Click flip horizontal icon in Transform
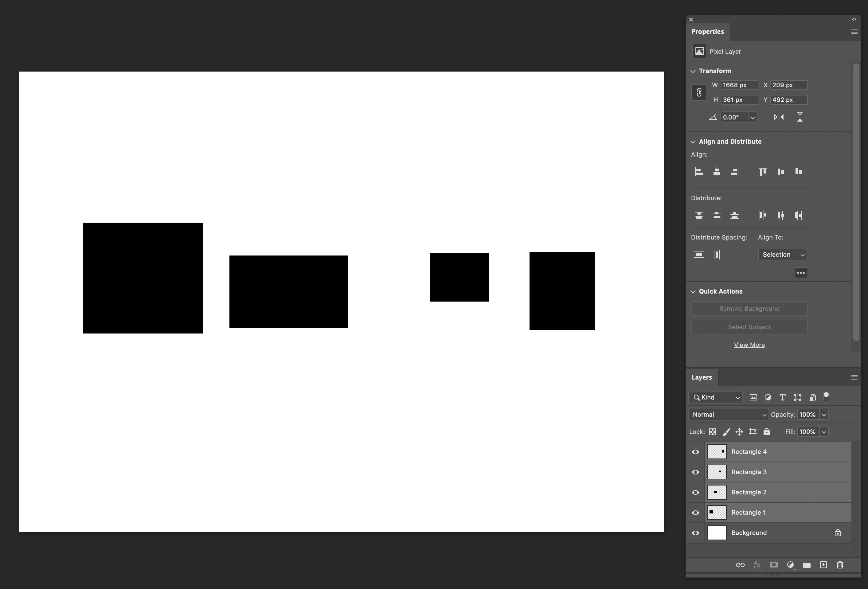868x589 pixels. click(x=779, y=117)
